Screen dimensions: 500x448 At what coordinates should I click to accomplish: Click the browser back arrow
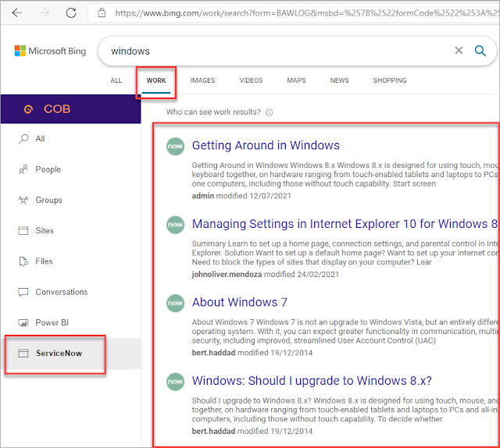click(17, 12)
